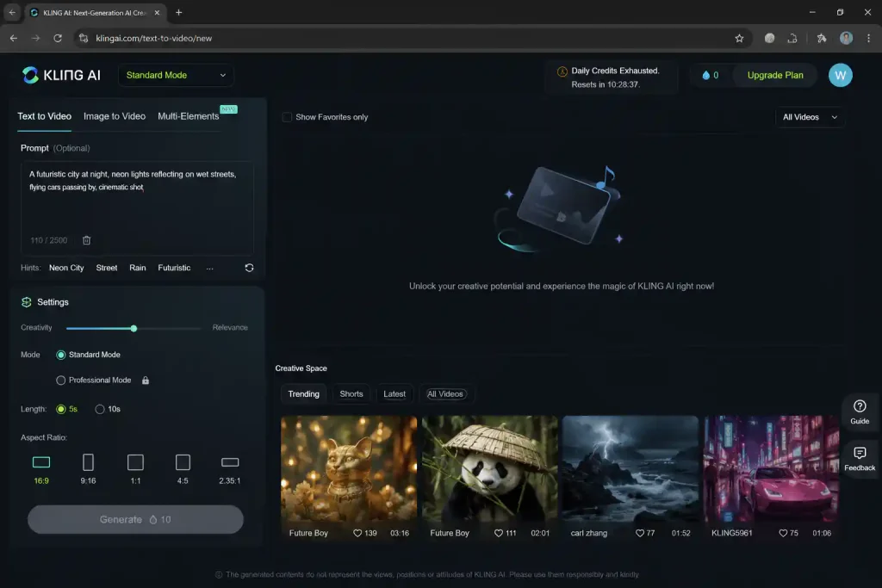
Task: Select All Videos pill in Creative Space
Action: pyautogui.click(x=445, y=394)
